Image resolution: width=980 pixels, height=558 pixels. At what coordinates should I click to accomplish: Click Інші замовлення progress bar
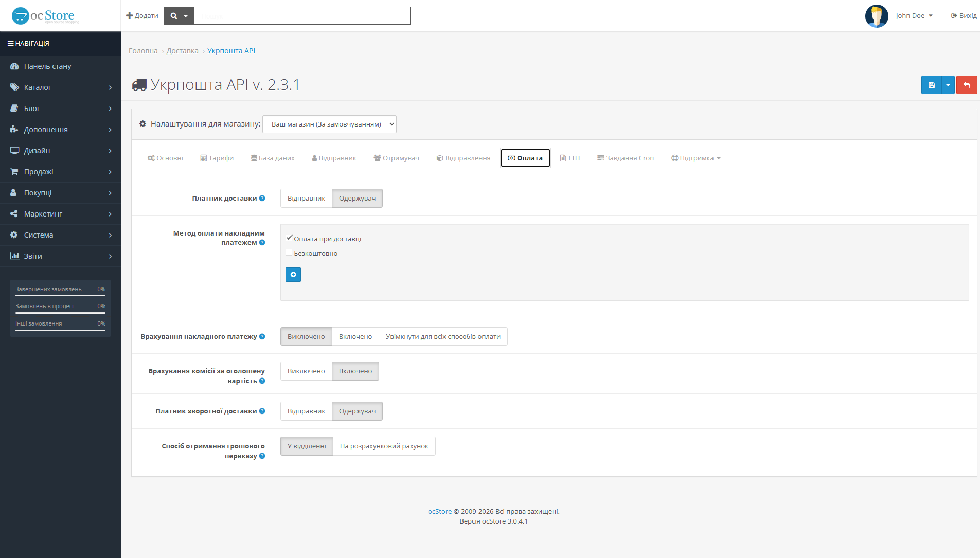coord(60,330)
